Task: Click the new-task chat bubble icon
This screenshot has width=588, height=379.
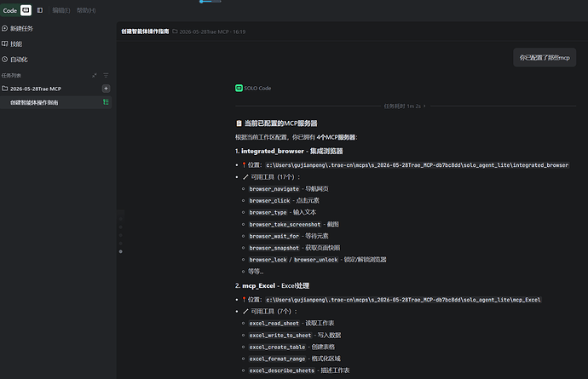Action: click(4, 28)
